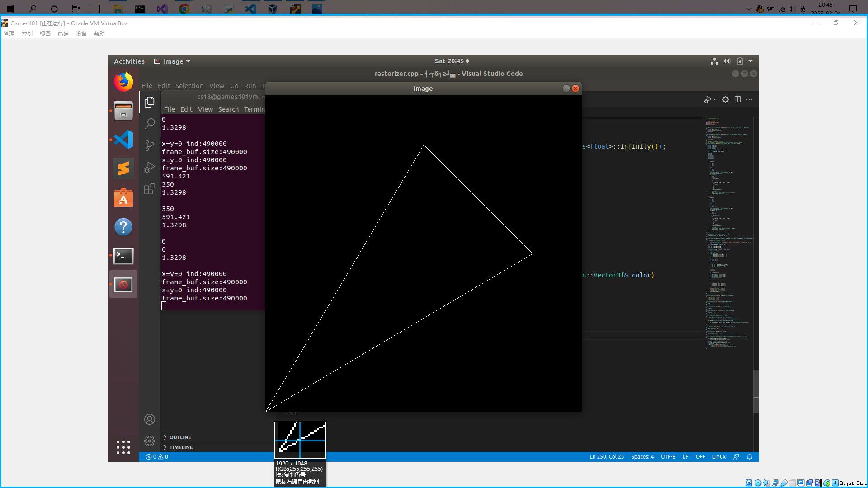Click the VirtualBox shared folders status icon

tap(793, 483)
